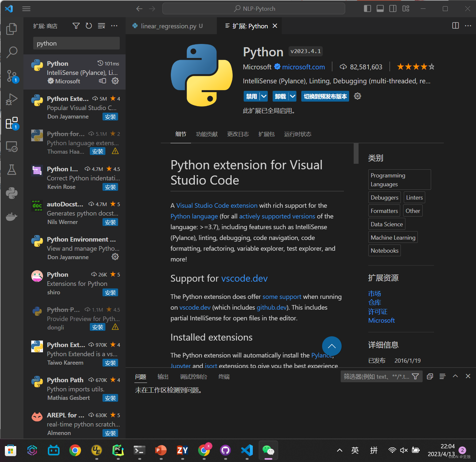The image size is (476, 462).
Task: Select the 运行时状态 tab
Action: click(x=298, y=134)
